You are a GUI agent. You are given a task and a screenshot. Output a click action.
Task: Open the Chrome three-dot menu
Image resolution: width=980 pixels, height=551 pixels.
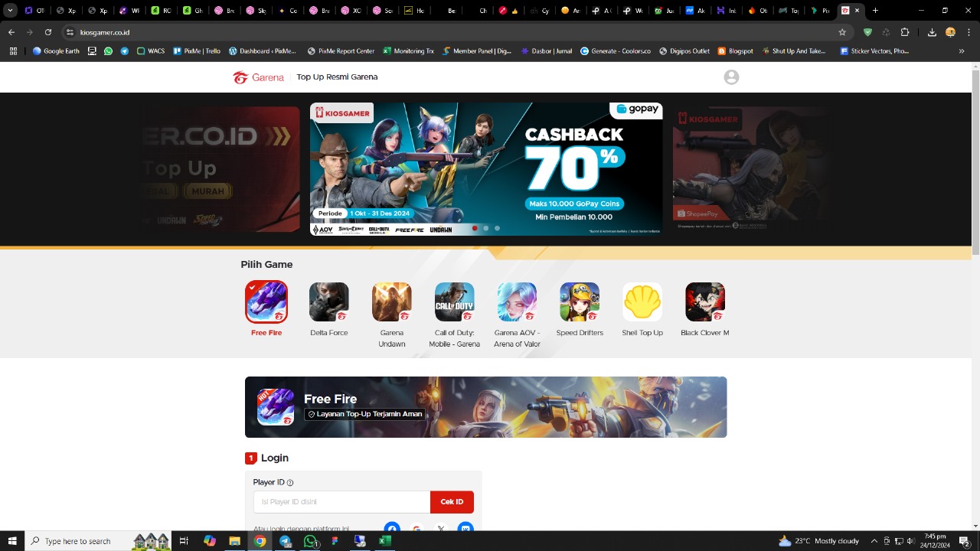(x=968, y=32)
